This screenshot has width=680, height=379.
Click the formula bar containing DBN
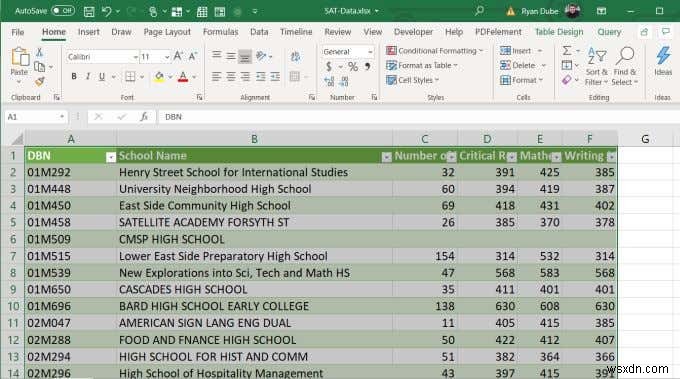pos(418,117)
